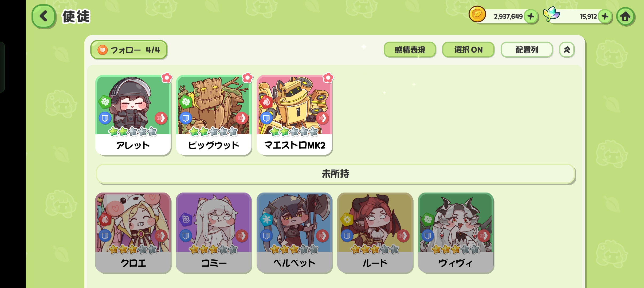The height and width of the screenshot is (288, 644).
Task: Open the 配置列 sort dropdown
Action: (x=527, y=50)
